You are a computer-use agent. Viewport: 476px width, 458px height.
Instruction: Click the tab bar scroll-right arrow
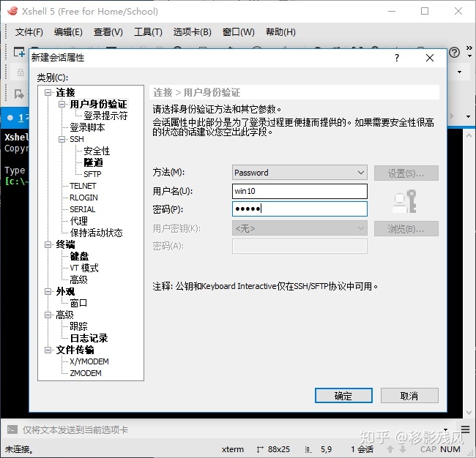452,116
